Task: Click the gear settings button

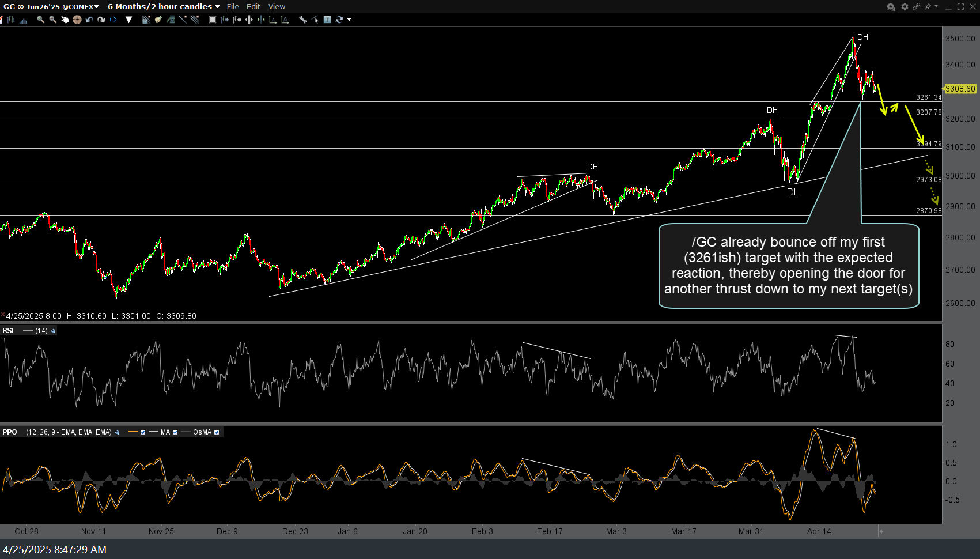Action: (x=905, y=7)
